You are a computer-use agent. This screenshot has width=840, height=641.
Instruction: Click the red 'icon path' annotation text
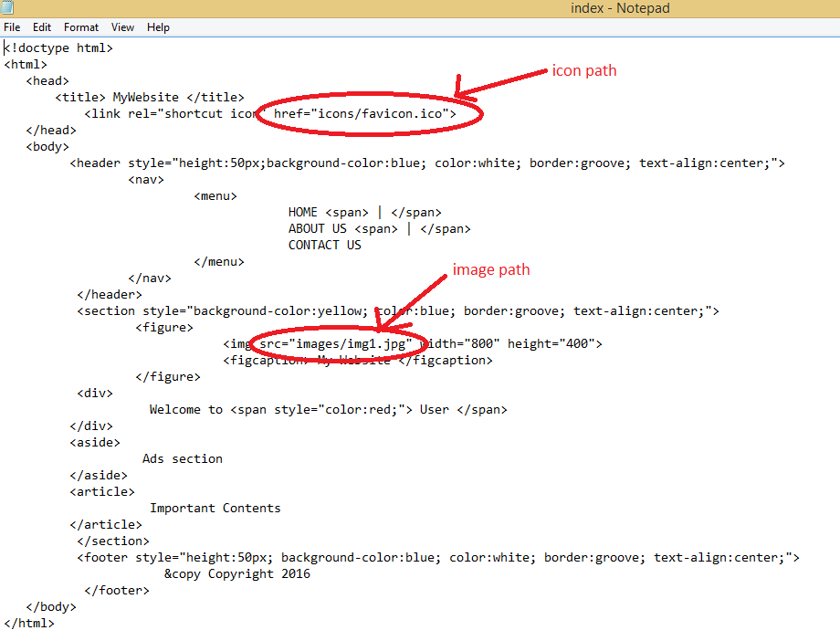(x=584, y=70)
